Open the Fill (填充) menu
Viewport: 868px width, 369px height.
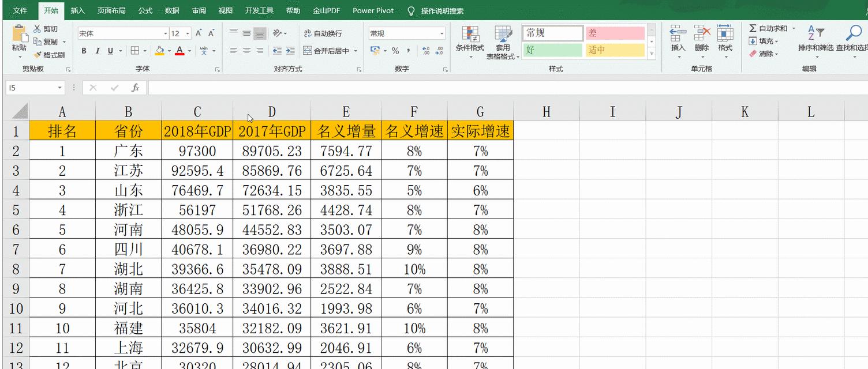764,41
